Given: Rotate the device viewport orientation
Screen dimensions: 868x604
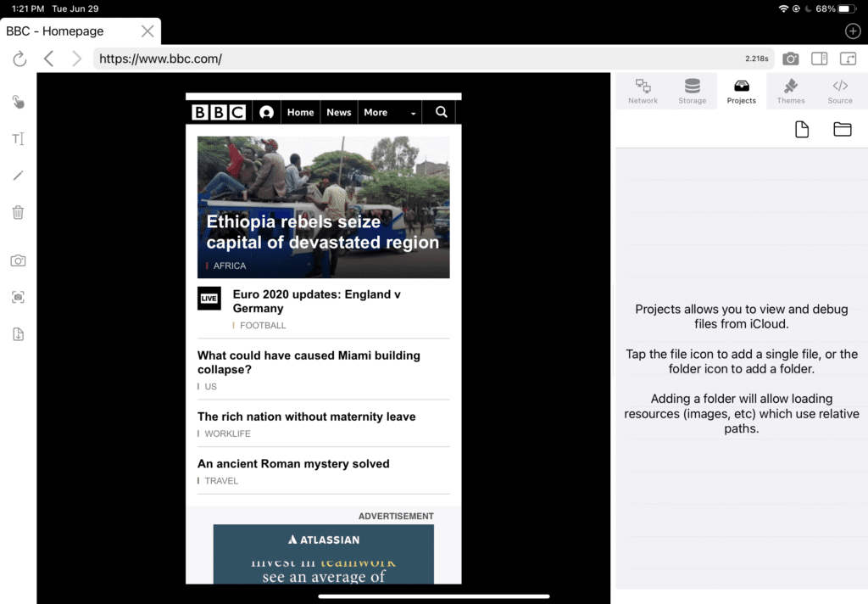Looking at the screenshot, I should pos(848,59).
